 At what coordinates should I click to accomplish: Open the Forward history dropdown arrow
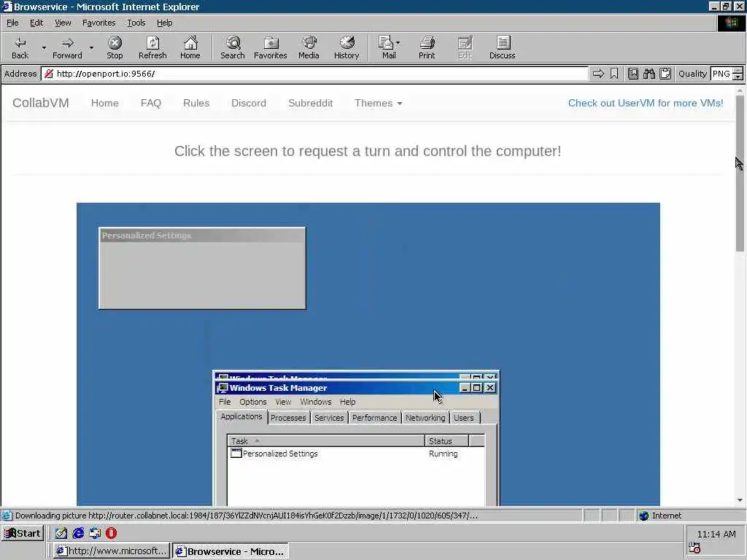[x=91, y=48]
